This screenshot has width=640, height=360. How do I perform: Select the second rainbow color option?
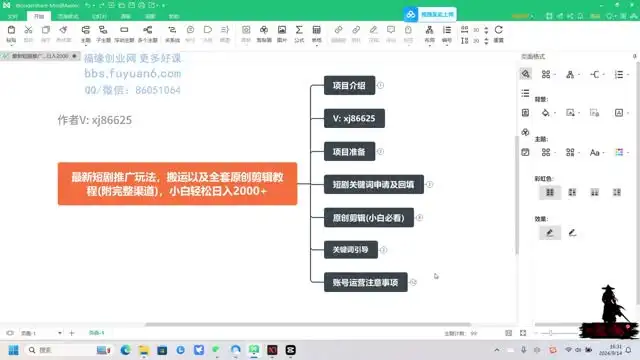point(572,192)
